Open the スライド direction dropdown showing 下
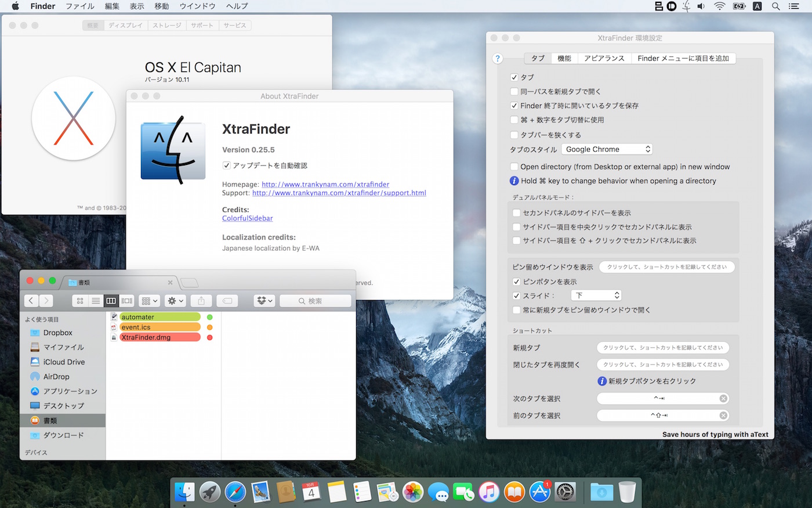Viewport: 812px width, 508px height. pyautogui.click(x=596, y=296)
